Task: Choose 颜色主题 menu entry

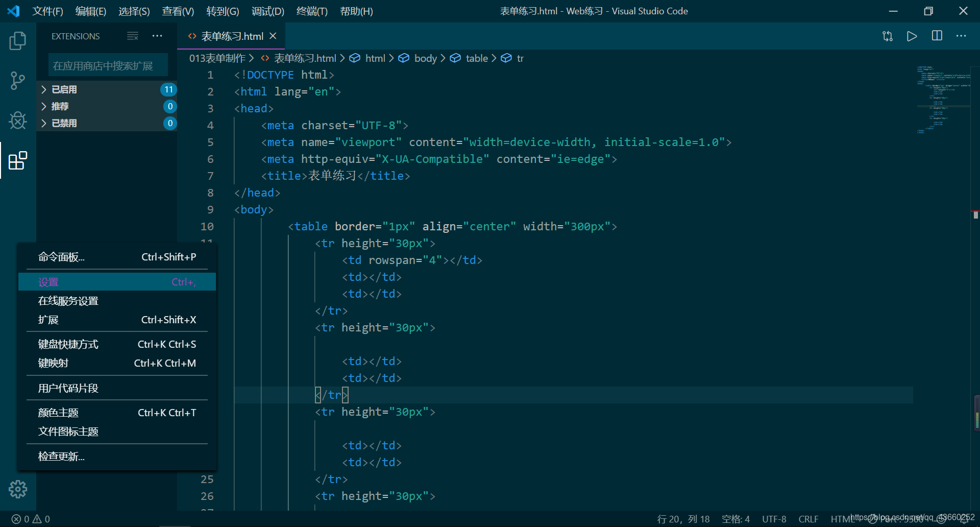Action: click(x=117, y=413)
